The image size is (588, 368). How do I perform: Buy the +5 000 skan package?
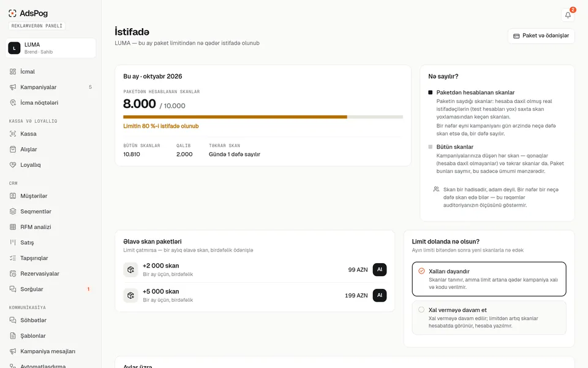coord(380,296)
